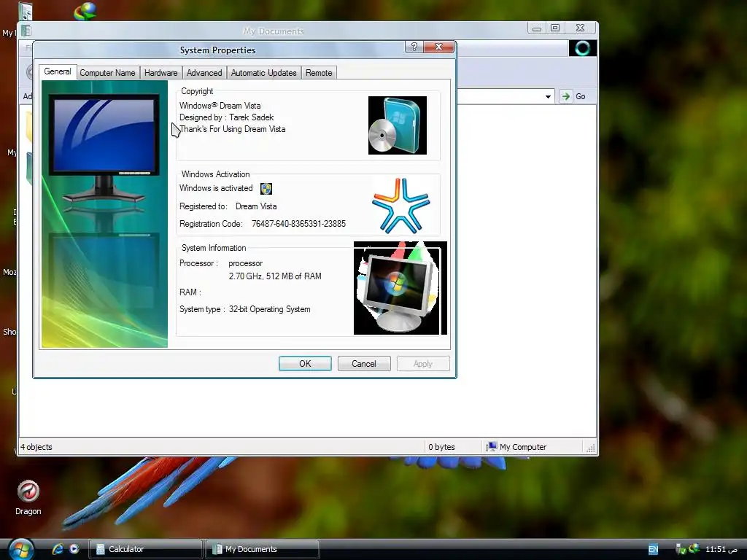Switch to Calculator taskbar button
The image size is (747, 560).
tap(146, 549)
